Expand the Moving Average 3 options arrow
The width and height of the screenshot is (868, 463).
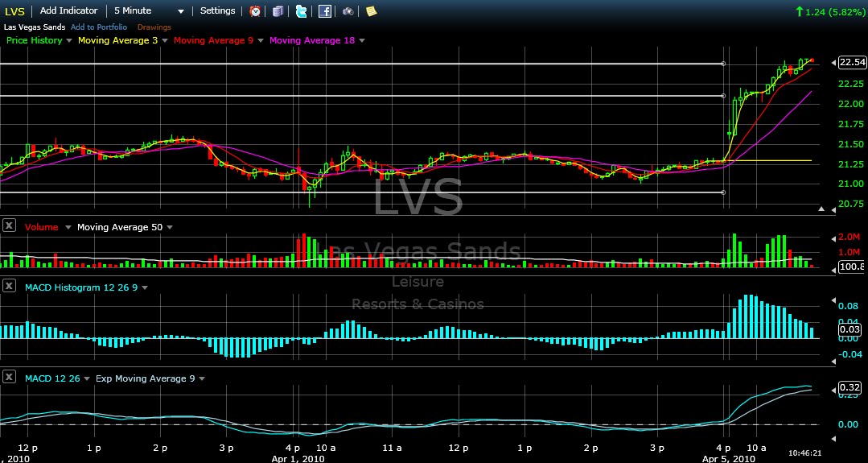pos(165,40)
